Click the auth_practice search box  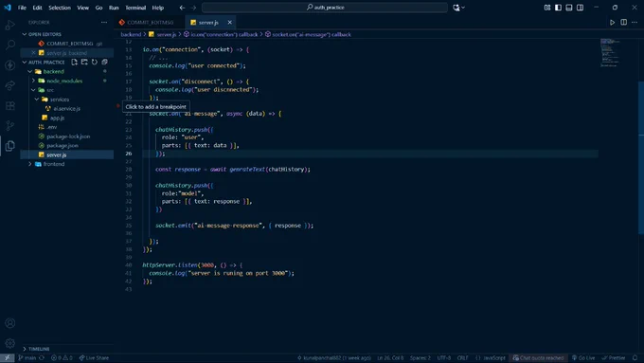click(325, 8)
